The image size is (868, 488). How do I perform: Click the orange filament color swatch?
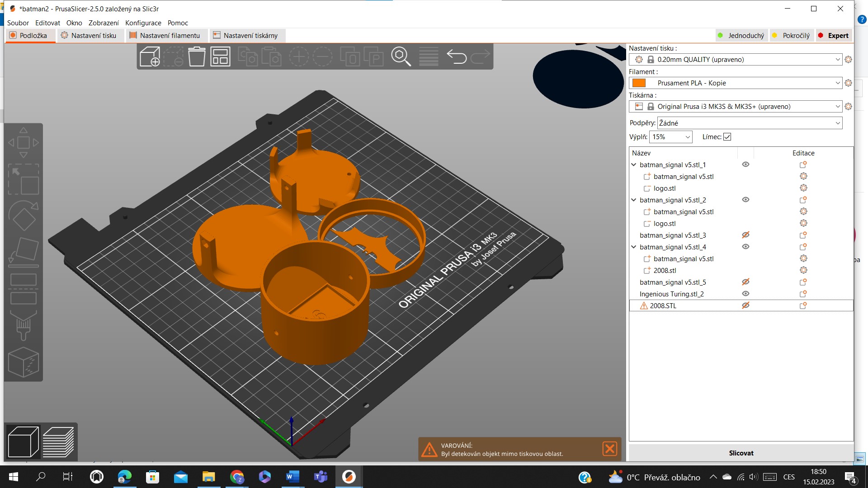click(x=639, y=83)
